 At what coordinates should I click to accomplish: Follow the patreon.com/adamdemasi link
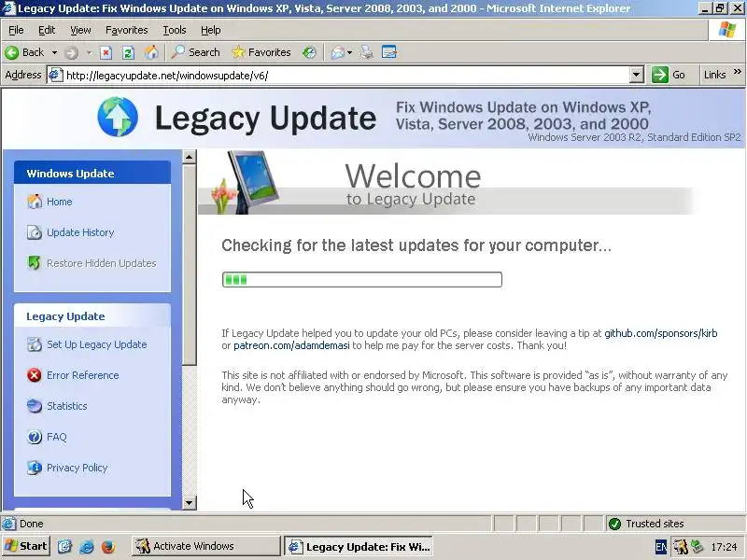[291, 345]
